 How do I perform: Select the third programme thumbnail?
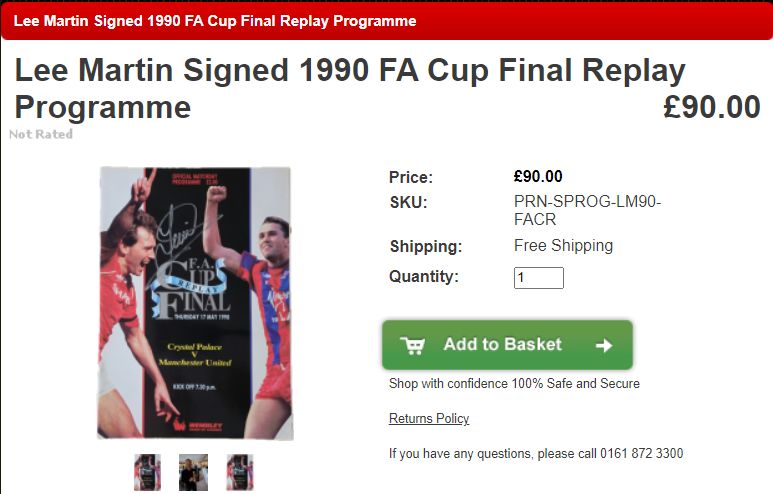tap(239, 471)
